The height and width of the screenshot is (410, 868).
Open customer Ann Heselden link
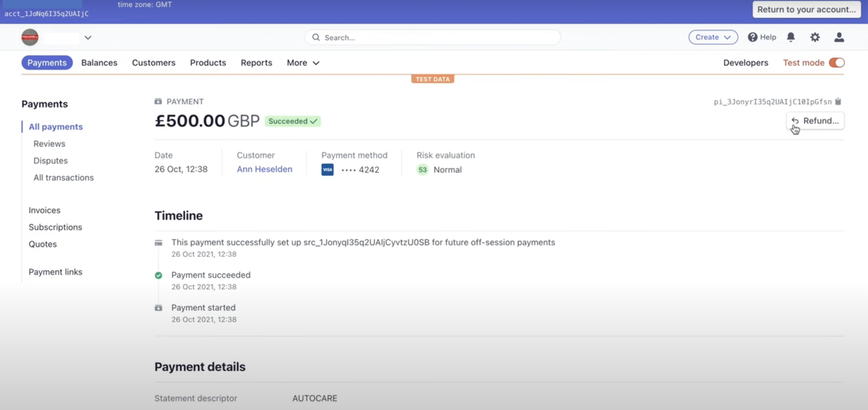[264, 169]
